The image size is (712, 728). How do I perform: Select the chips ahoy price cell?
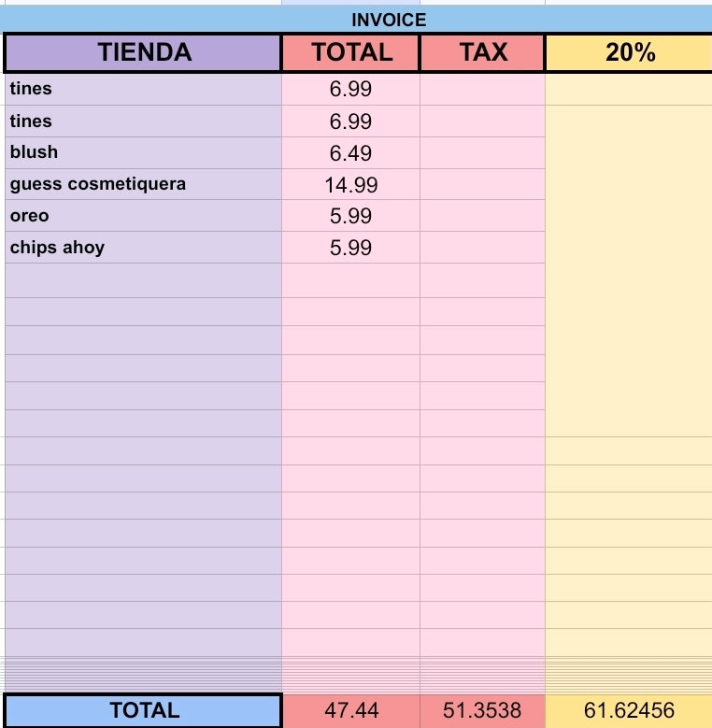[x=351, y=248]
